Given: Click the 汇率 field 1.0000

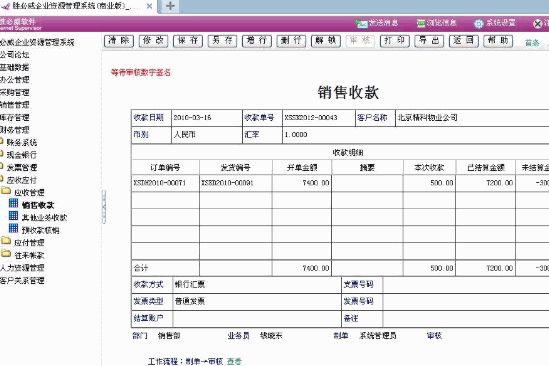Looking at the screenshot, I should point(416,134).
